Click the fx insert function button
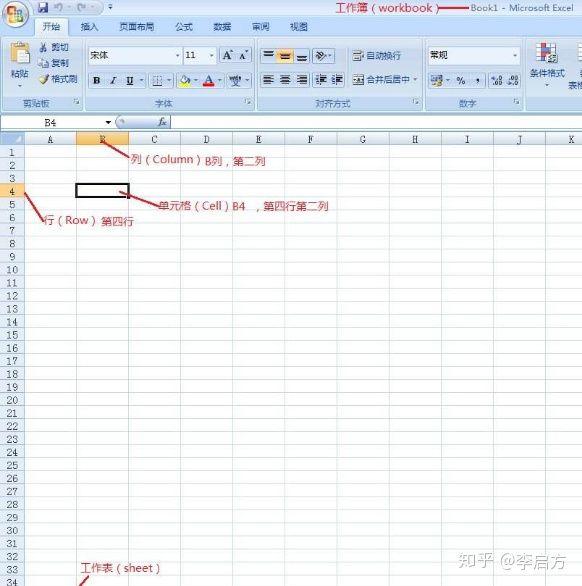 point(162,122)
